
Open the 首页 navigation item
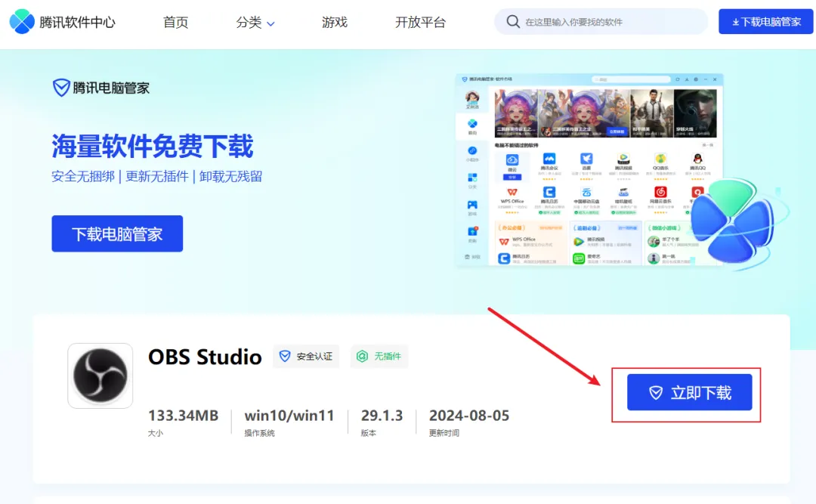click(175, 23)
